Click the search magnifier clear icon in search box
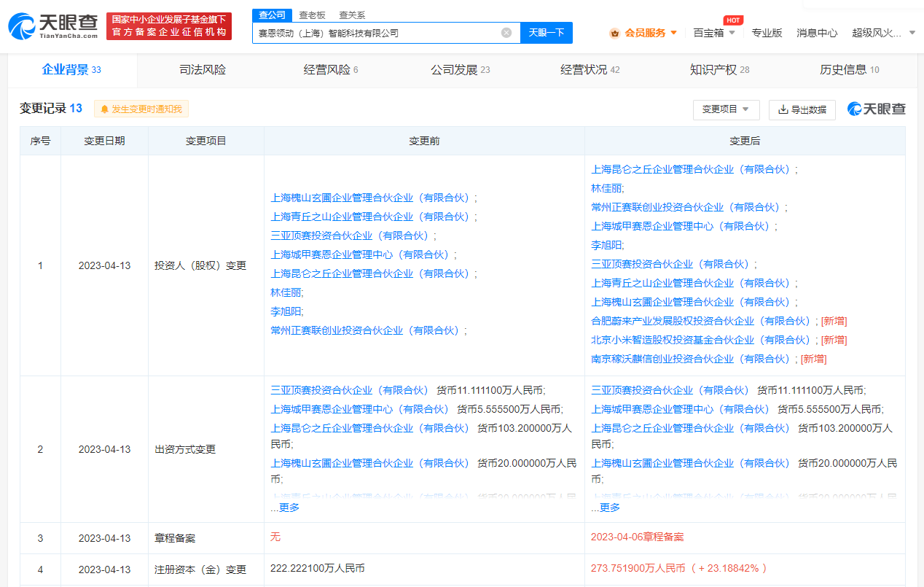The image size is (924, 587). pos(506,33)
